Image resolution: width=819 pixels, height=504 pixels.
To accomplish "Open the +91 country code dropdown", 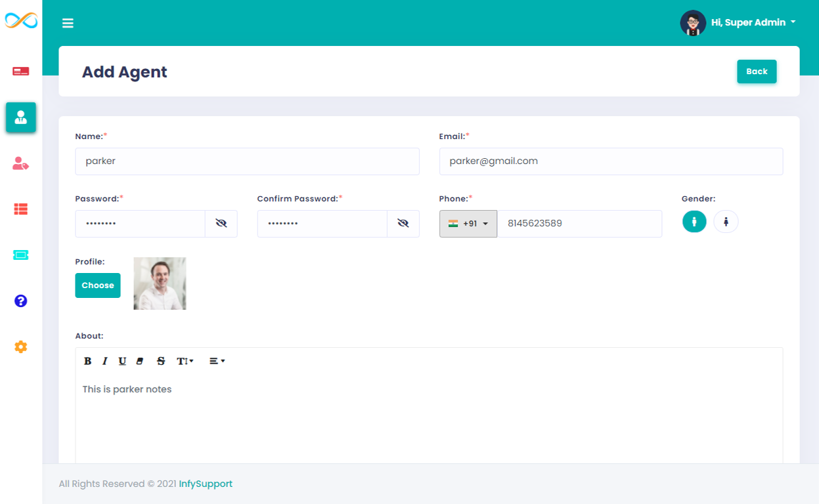I will tap(468, 224).
